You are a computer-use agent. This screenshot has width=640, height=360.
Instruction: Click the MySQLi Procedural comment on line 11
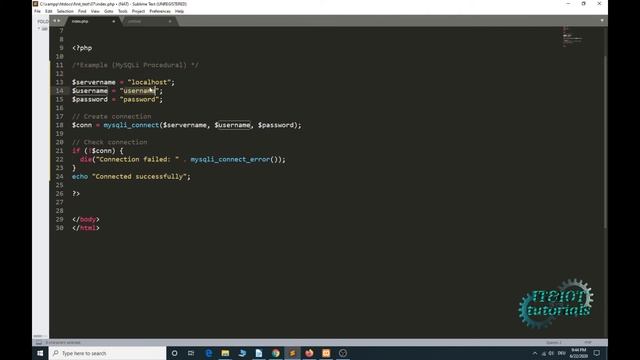[x=135, y=65]
